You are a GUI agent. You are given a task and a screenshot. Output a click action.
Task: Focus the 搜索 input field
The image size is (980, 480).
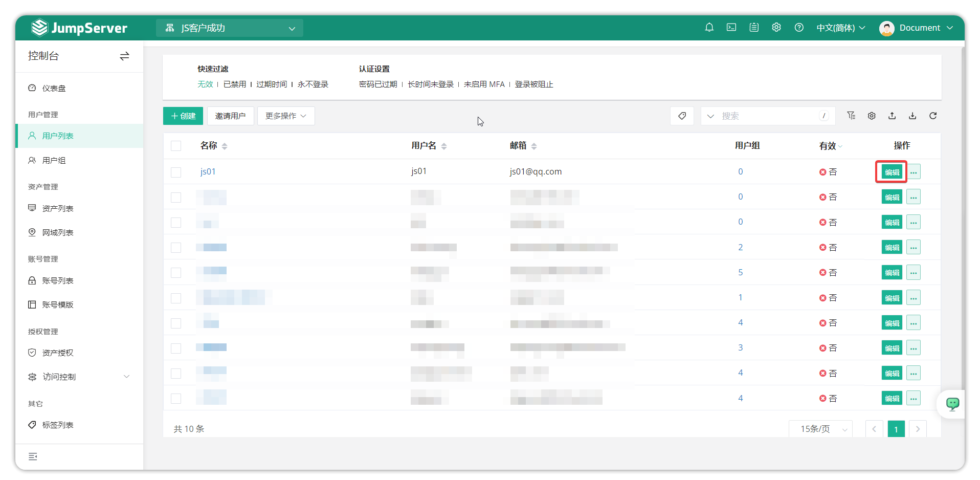[768, 116]
